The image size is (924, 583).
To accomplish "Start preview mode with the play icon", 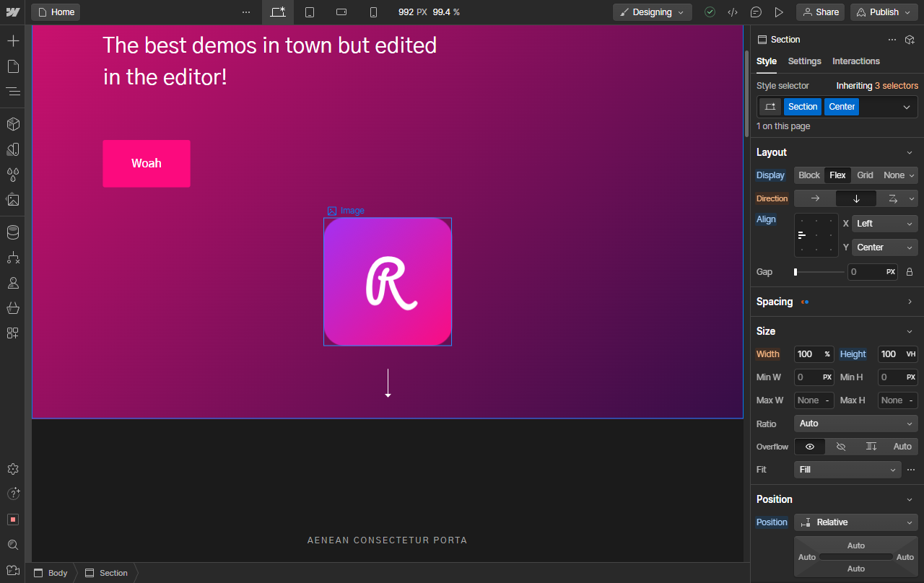I will [780, 12].
